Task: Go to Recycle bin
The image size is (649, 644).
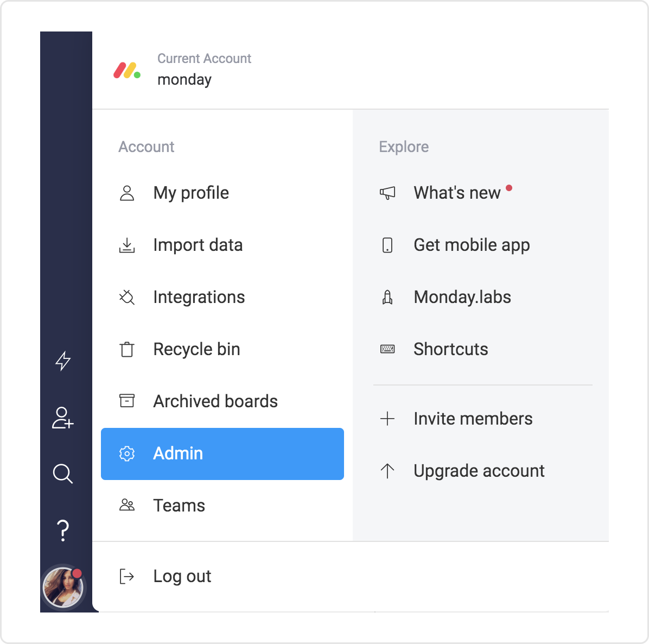Action: tap(222, 349)
